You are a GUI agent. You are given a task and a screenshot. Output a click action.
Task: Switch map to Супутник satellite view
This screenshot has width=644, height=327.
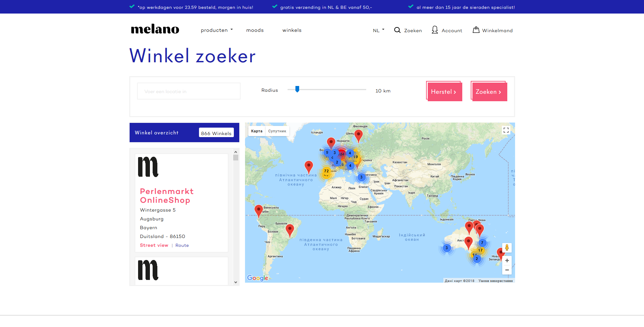coord(277,131)
